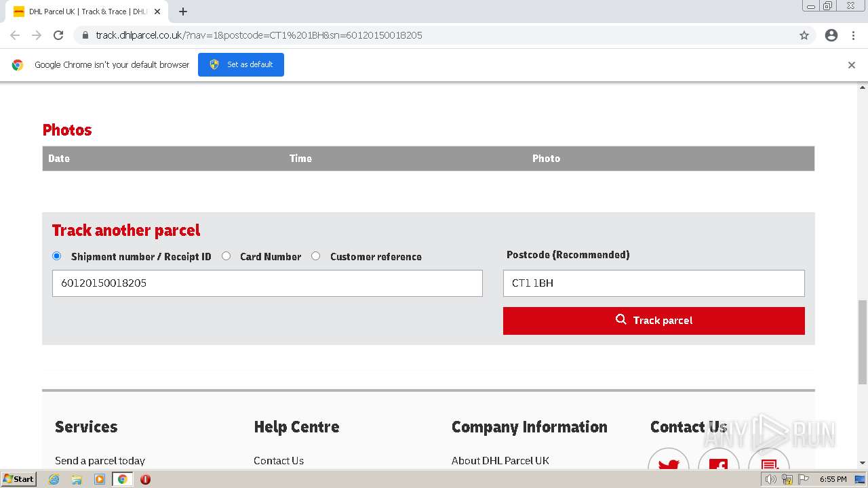Reload the DHL tracking page

point(58,35)
